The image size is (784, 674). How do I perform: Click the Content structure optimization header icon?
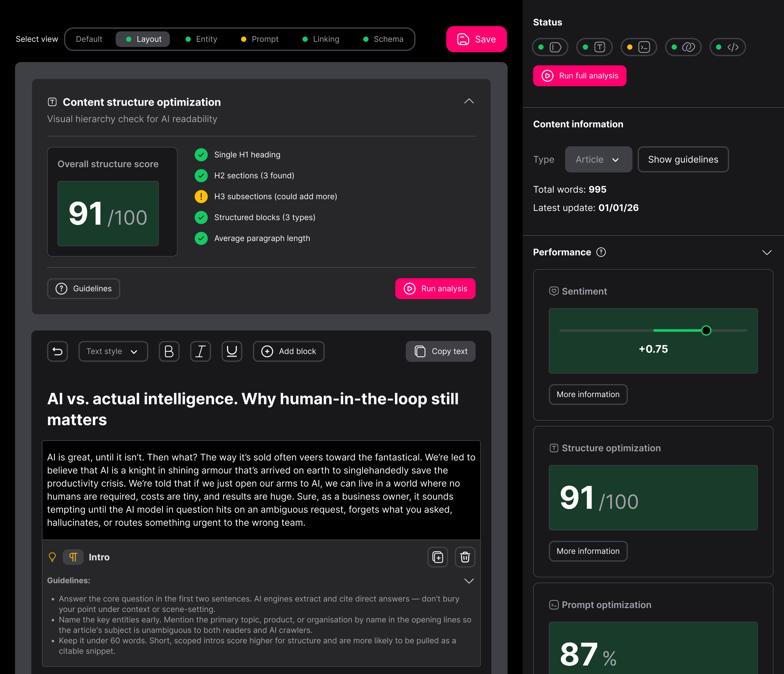(x=52, y=102)
